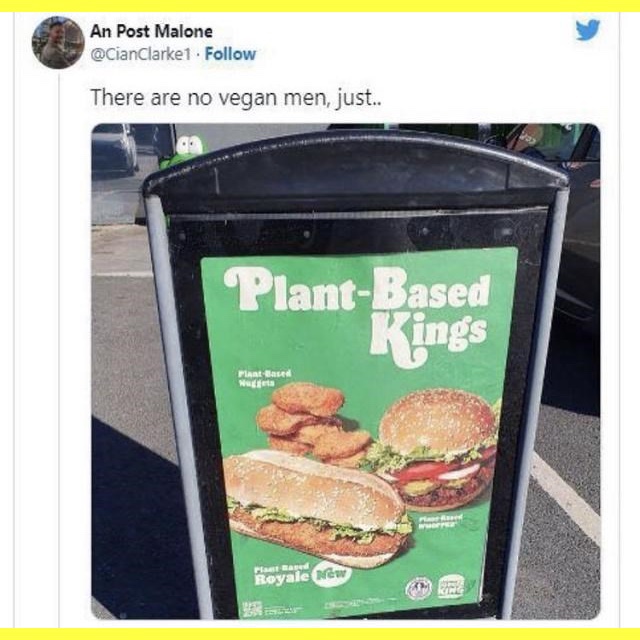The width and height of the screenshot is (640, 640).
Task: Click the plant-based nuggets picture
Action: 310,425
